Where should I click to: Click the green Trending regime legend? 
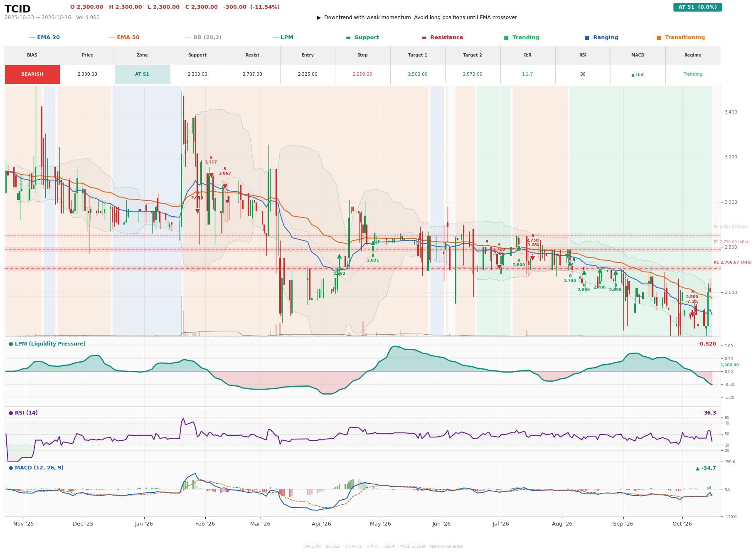point(522,37)
